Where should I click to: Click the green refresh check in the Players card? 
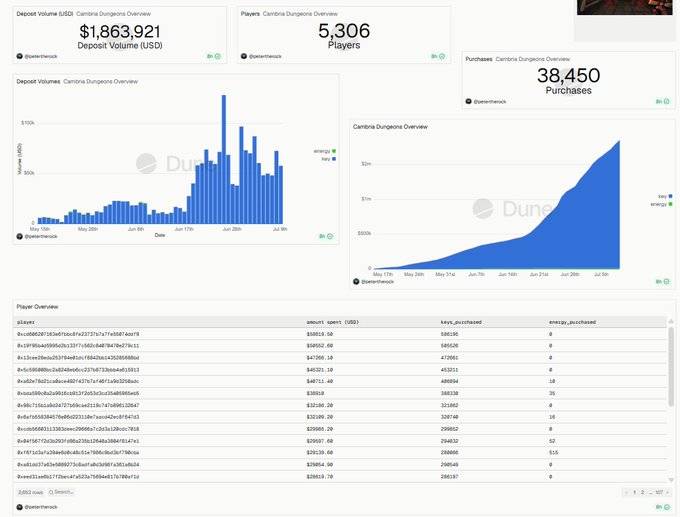tap(442, 56)
